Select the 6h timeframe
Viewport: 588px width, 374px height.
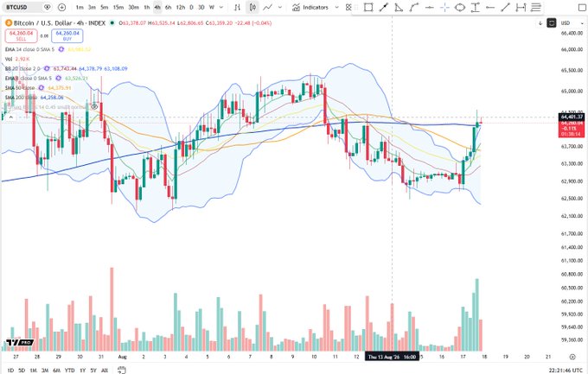click(x=168, y=7)
